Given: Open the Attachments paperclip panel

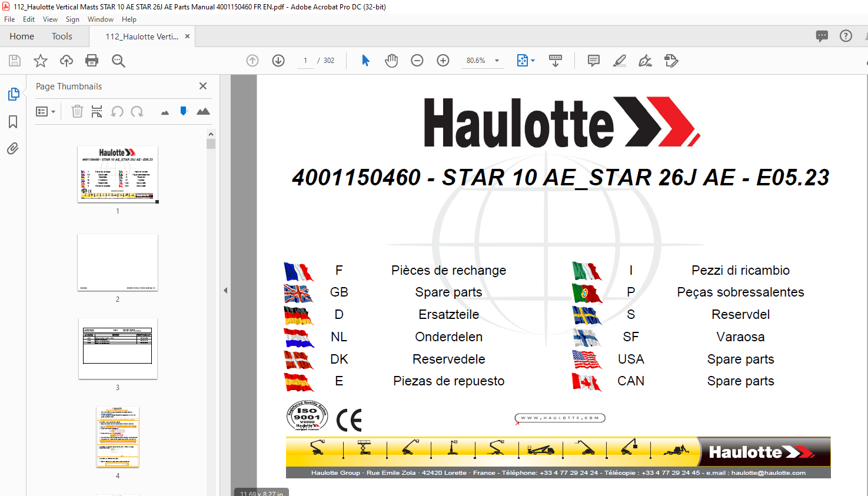Looking at the screenshot, I should coord(13,149).
